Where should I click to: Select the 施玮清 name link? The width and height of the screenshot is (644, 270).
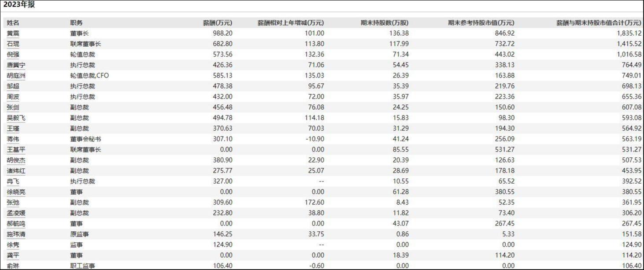point(16,234)
